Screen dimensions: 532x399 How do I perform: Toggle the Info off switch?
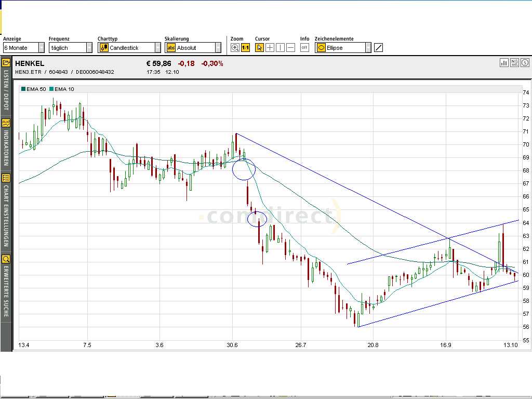(304, 48)
